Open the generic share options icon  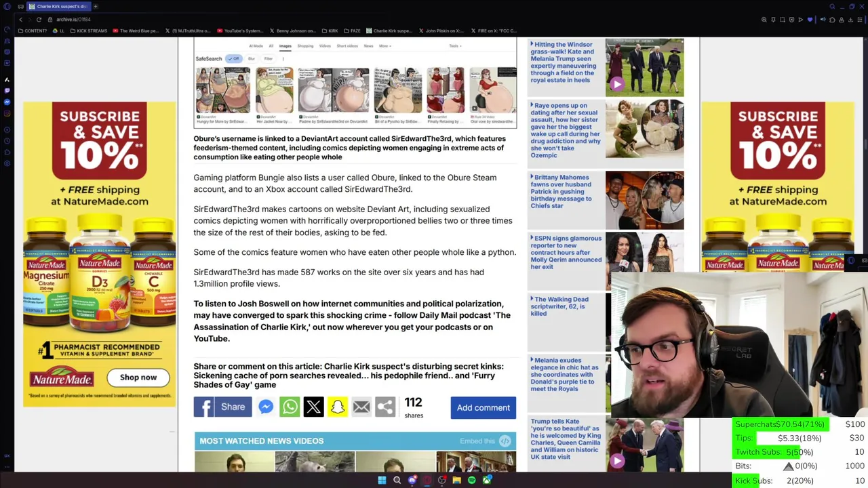384,407
